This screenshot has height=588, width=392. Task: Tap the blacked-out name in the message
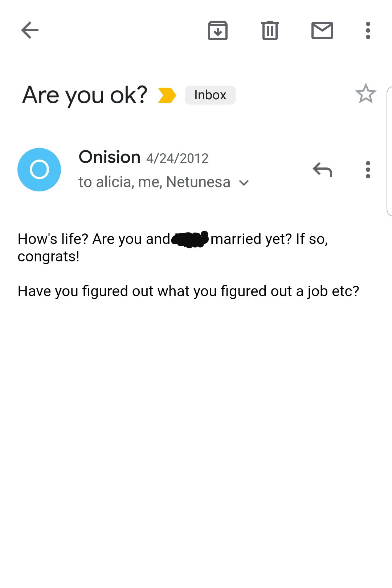tap(190, 239)
